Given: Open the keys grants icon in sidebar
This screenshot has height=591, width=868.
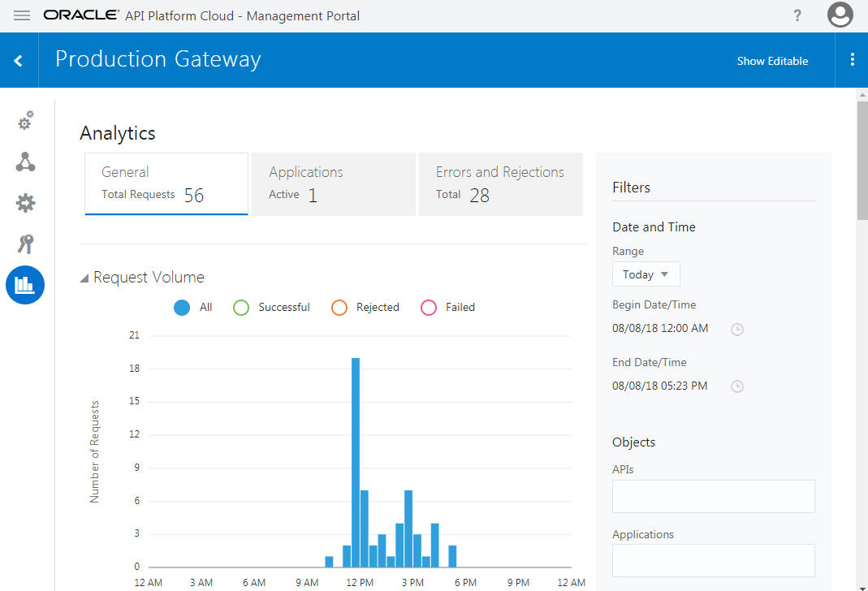Looking at the screenshot, I should 25,244.
